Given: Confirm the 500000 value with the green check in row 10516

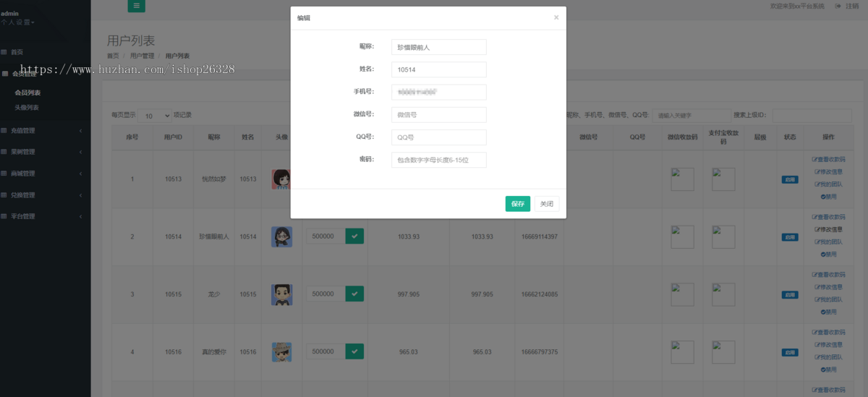Looking at the screenshot, I should coord(354,351).
